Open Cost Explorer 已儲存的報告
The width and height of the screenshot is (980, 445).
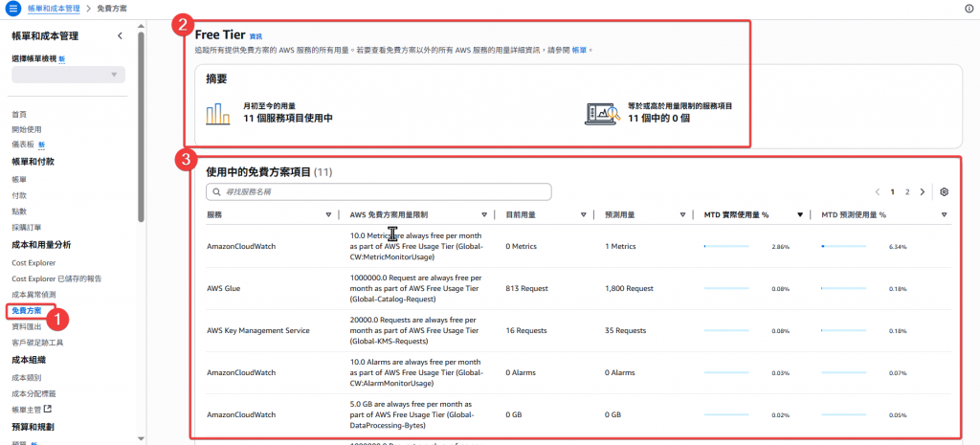coord(56,278)
